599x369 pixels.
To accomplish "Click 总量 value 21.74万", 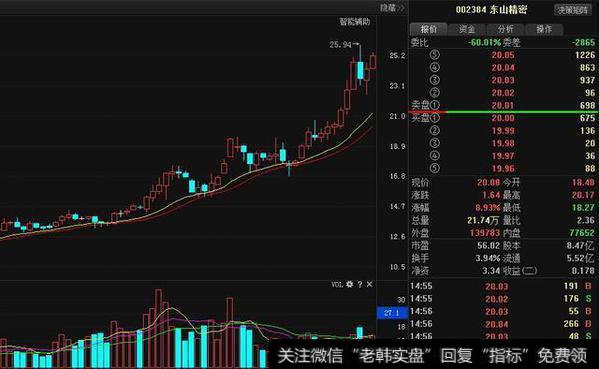I will coord(483,220).
